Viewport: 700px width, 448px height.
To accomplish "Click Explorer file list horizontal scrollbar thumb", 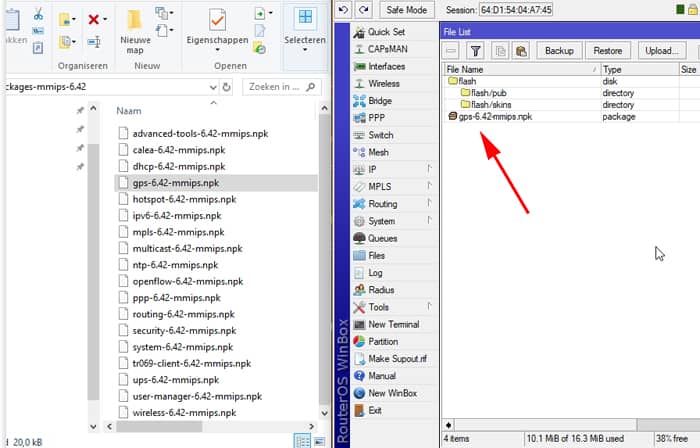I will [159, 427].
